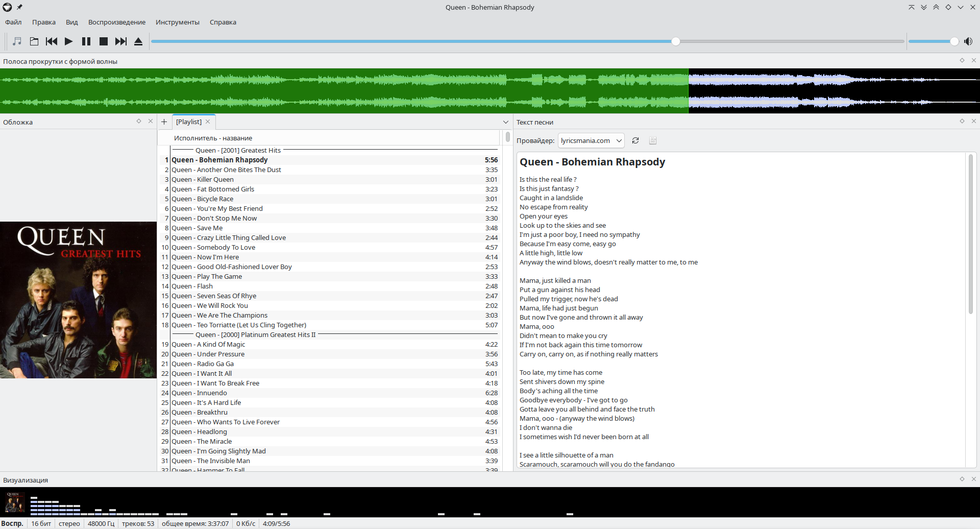Screen dimensions: 980x529
Task: Refresh lyrics with the reload icon
Action: tap(635, 140)
